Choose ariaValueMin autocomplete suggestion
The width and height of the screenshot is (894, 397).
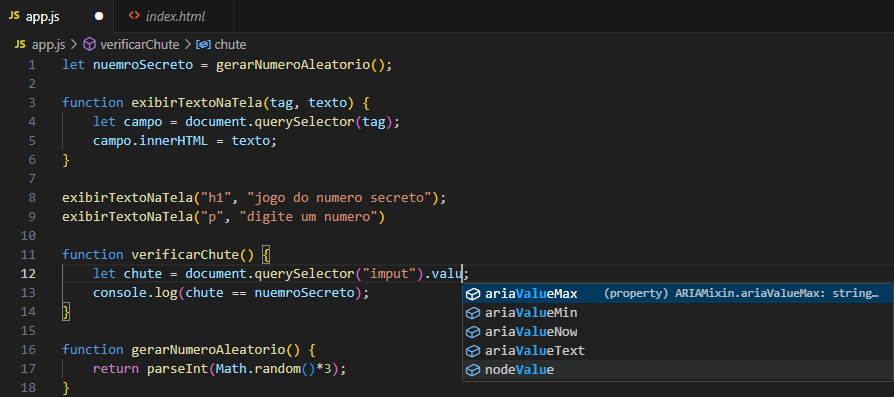[x=678, y=313]
